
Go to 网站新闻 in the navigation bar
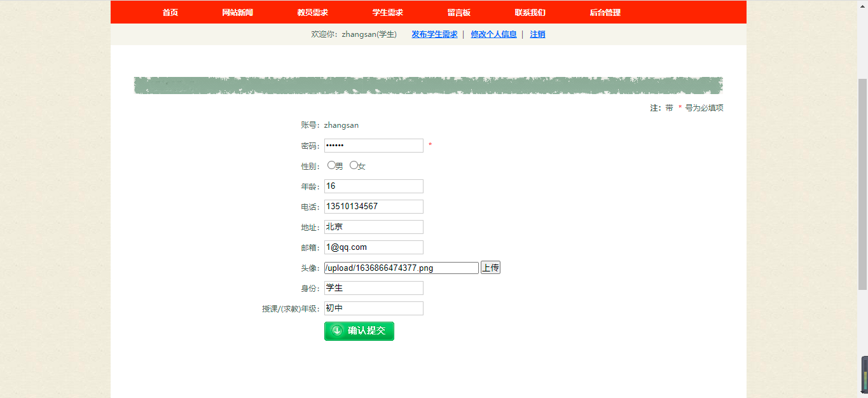pyautogui.click(x=237, y=13)
